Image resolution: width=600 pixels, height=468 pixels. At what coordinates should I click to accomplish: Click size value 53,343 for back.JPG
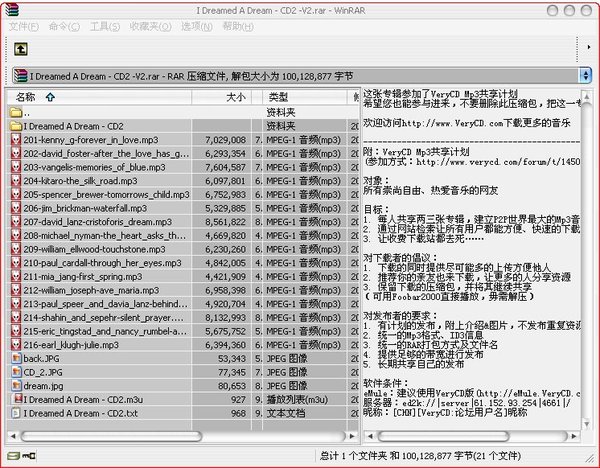[x=232, y=359]
